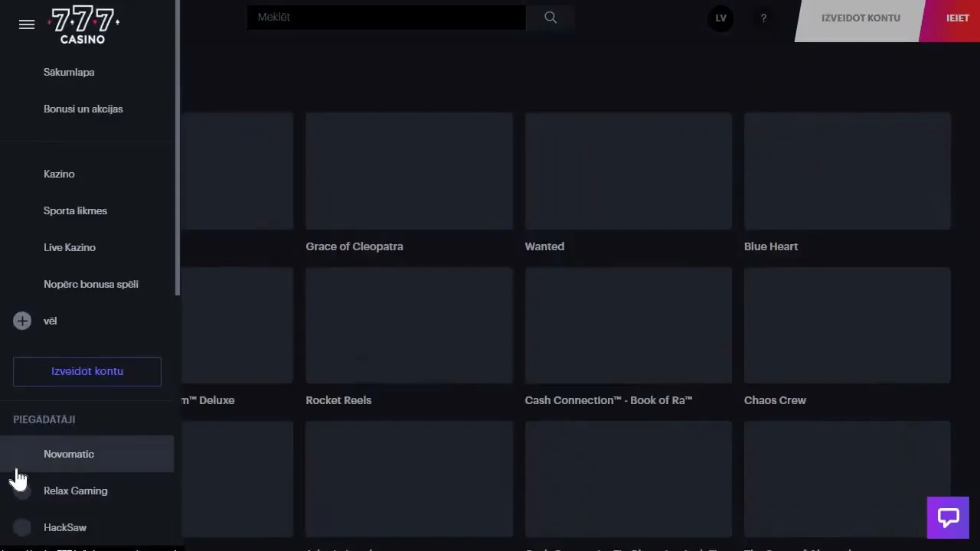
Task: Click the Blue Heart game title
Action: pyautogui.click(x=771, y=246)
